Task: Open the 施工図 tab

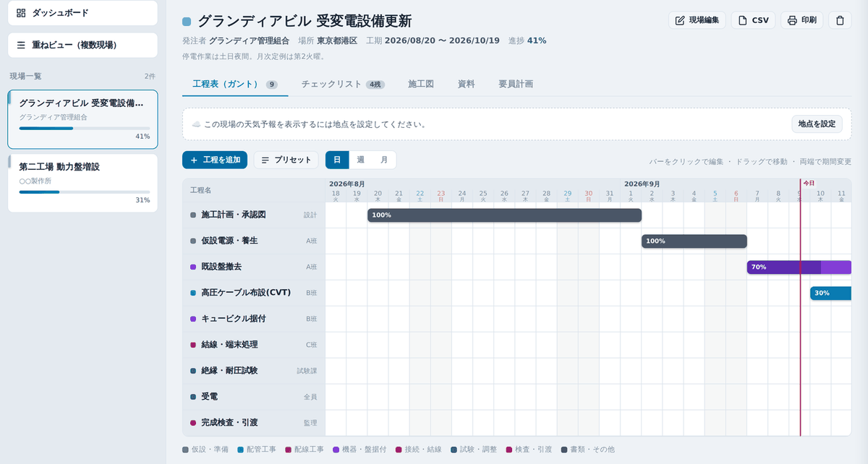Action: pyautogui.click(x=421, y=84)
